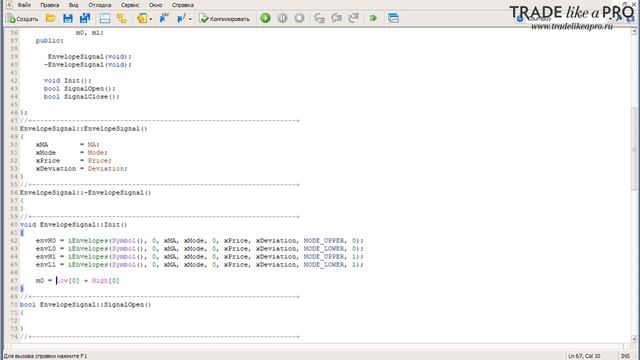Click the Step Out debug icon
The height and width of the screenshot is (360, 640).
tap(353, 18)
